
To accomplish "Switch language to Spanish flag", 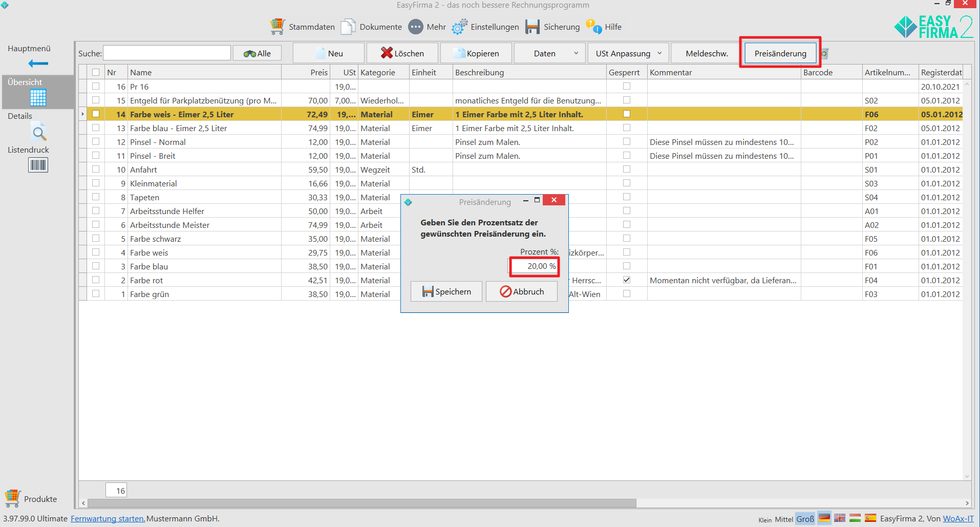I will 870,518.
